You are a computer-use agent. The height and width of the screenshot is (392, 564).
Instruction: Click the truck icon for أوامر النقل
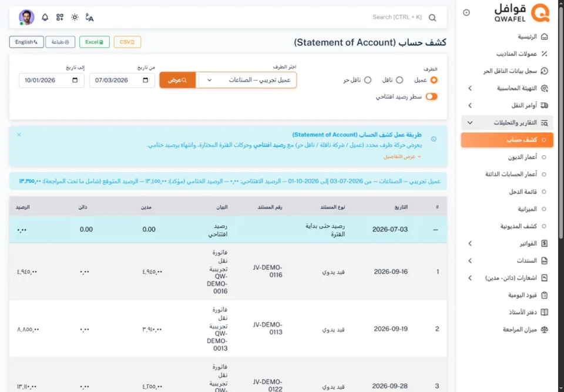(x=544, y=105)
